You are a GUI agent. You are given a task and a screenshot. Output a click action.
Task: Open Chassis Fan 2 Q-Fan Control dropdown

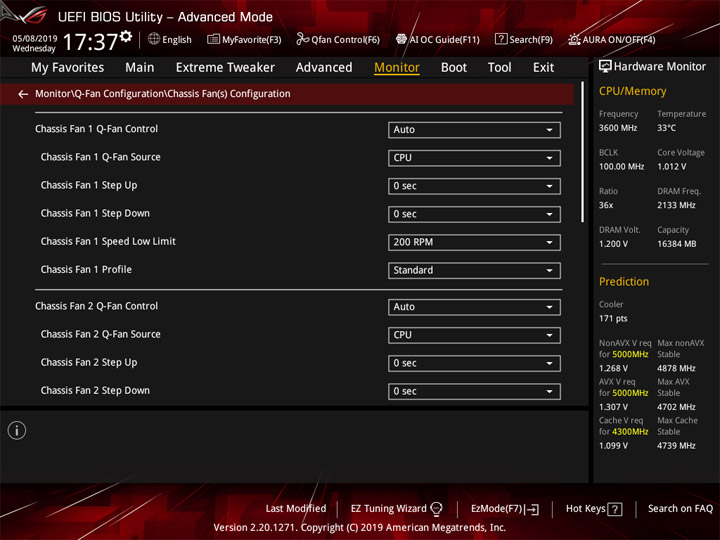tap(474, 307)
